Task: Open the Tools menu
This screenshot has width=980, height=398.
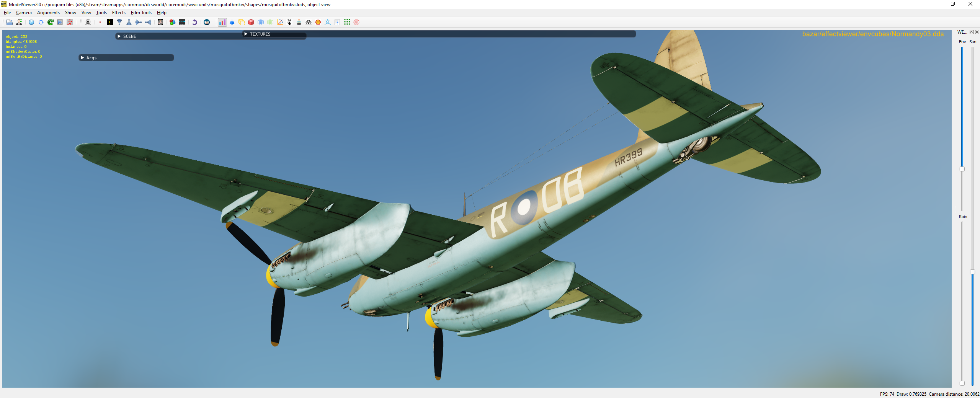Action: pyautogui.click(x=101, y=13)
